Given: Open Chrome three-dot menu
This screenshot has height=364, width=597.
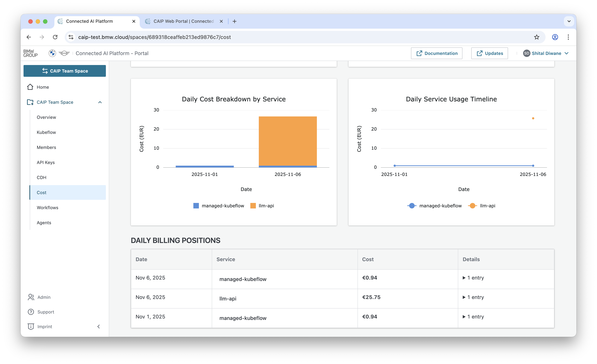Looking at the screenshot, I should tap(568, 37).
